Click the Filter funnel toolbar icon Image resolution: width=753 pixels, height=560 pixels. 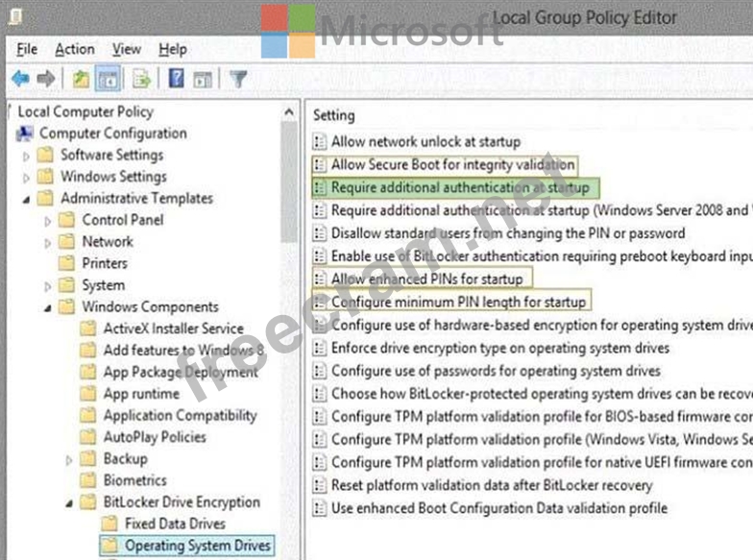pos(238,79)
